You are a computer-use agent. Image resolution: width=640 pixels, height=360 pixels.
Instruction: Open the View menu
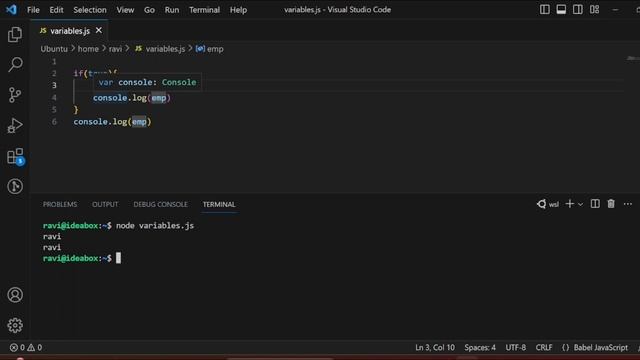[125, 10]
